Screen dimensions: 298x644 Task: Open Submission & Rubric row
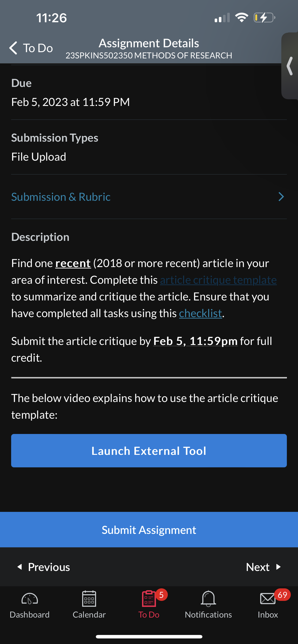tap(149, 197)
